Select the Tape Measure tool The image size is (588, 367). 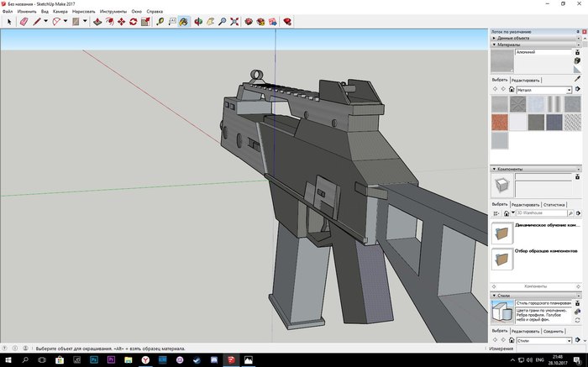160,21
